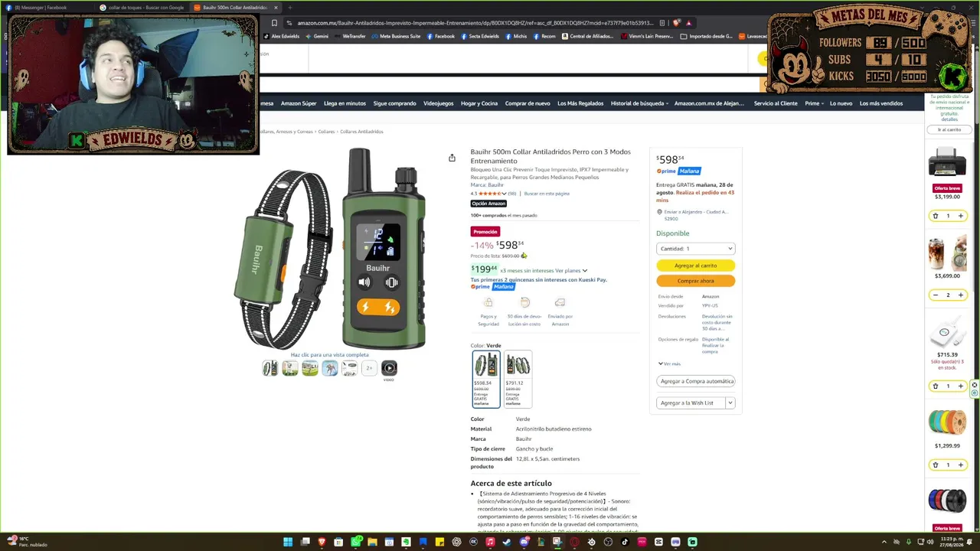
Task: Open Sigue comprando in the nav bar
Action: 394,103
